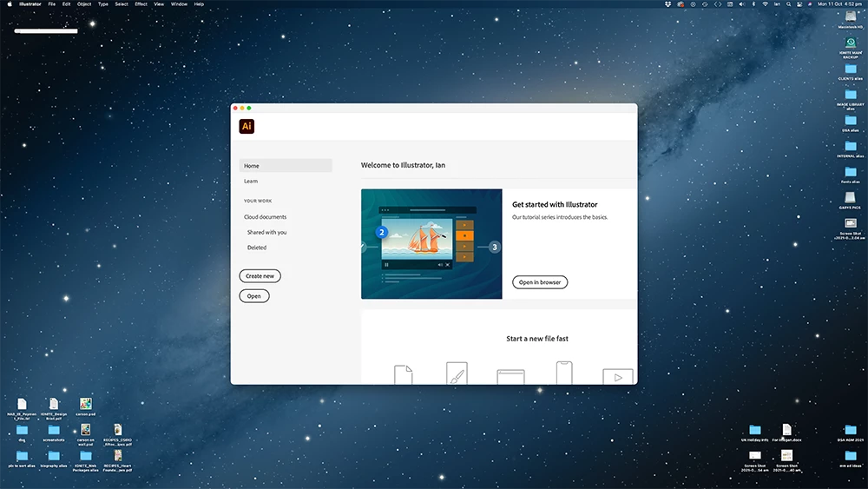
Task: Select the blank document preset icon
Action: tap(403, 374)
